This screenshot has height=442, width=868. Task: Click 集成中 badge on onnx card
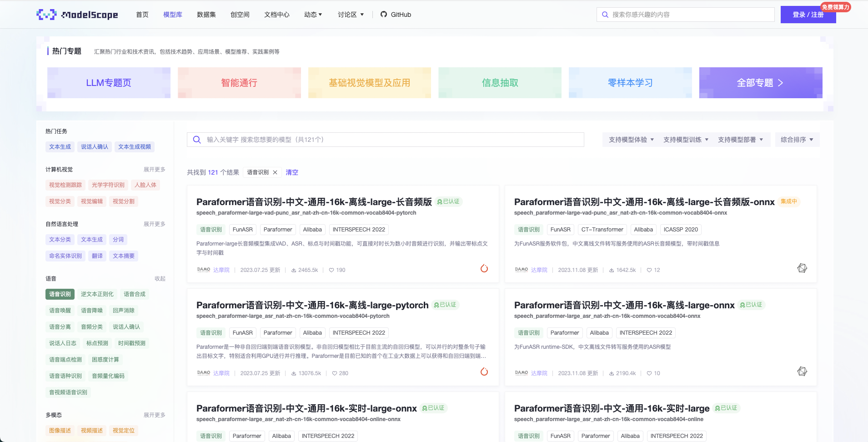(x=789, y=201)
